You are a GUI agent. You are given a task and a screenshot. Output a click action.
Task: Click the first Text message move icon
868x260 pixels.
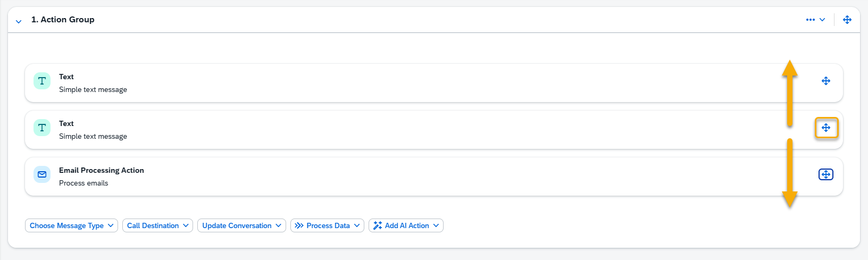coord(826,81)
